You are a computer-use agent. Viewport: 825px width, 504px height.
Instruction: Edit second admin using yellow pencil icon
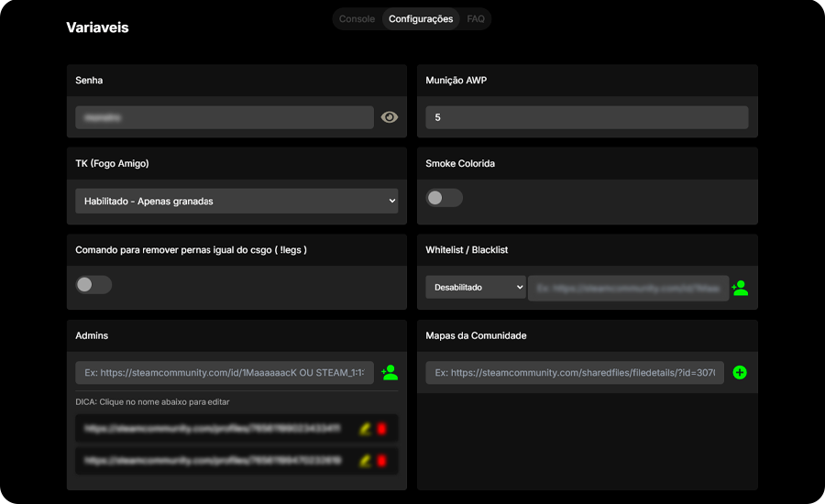pyautogui.click(x=365, y=460)
